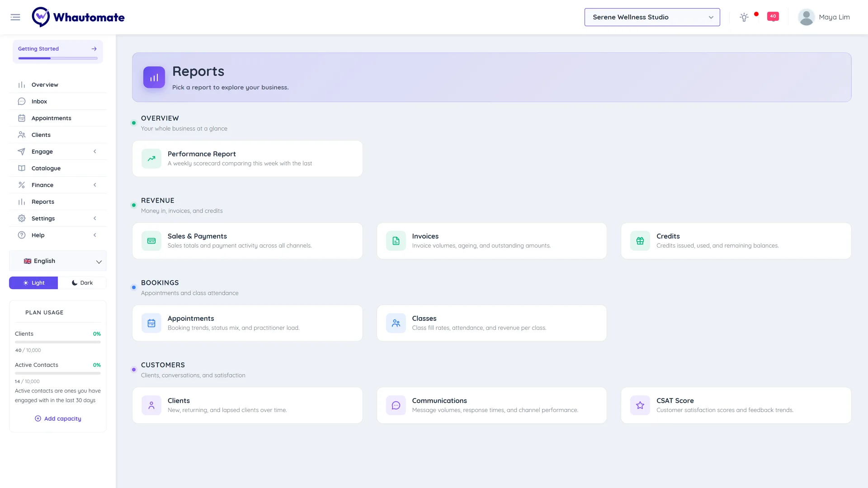Click the Communications chat bubble icon
868x488 pixels.
tap(396, 405)
